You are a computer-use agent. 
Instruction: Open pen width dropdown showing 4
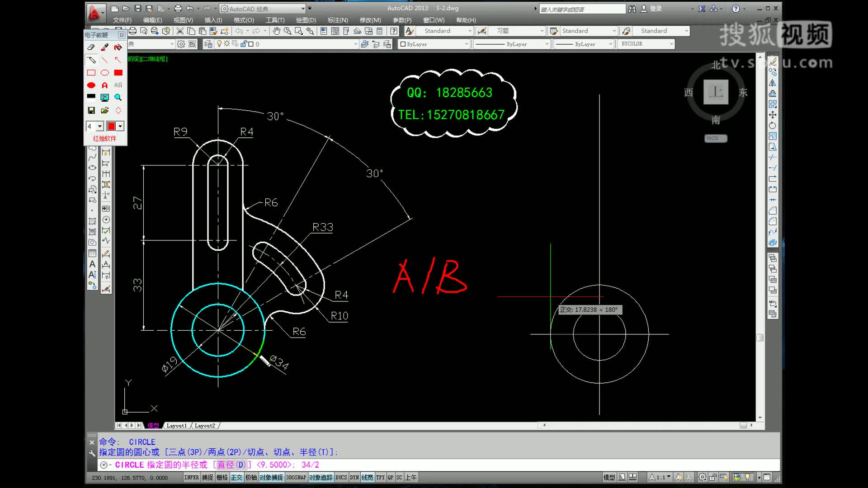coord(100,127)
